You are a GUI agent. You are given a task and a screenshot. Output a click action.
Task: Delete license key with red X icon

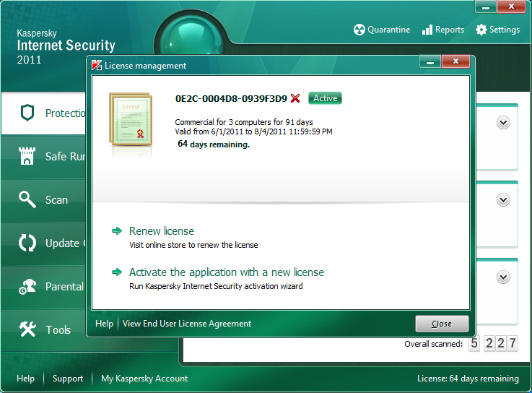(295, 98)
